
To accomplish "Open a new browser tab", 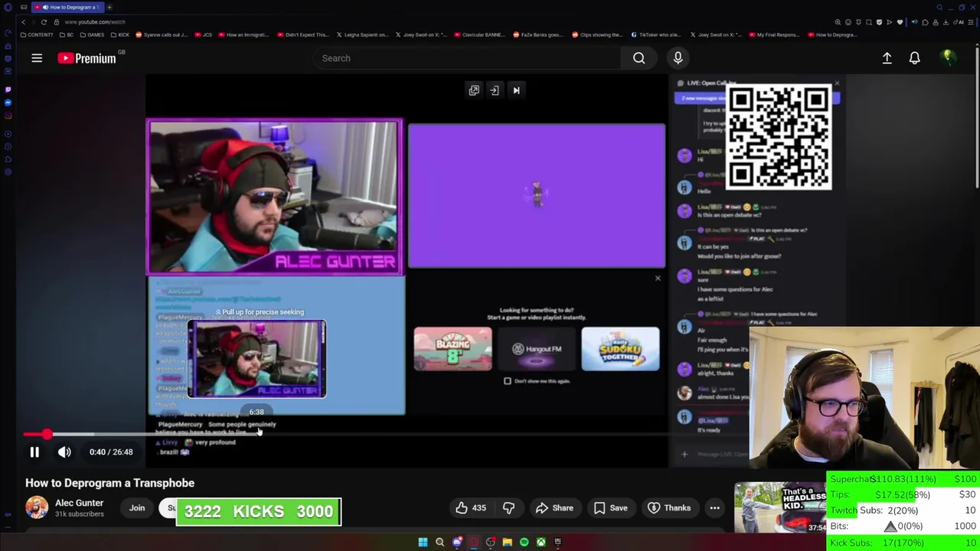I will click(109, 7).
